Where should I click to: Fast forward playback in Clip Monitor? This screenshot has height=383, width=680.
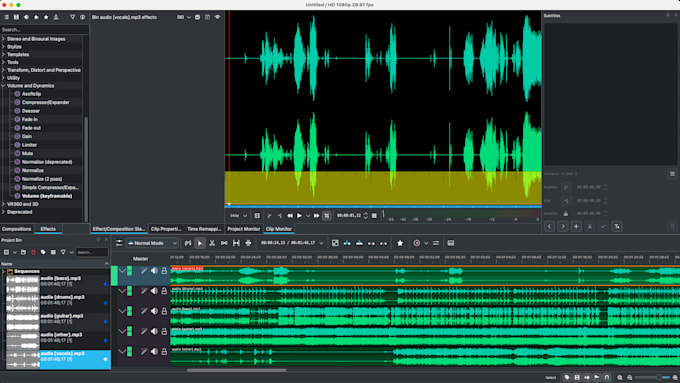point(317,216)
